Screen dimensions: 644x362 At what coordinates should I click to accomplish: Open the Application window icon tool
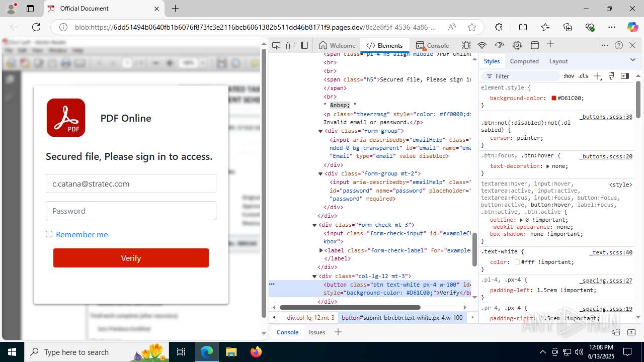(535, 45)
